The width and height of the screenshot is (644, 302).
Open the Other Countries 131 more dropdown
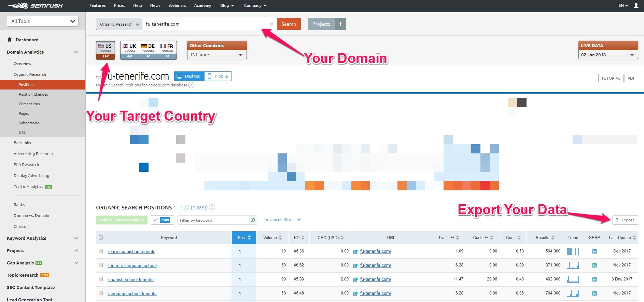[x=216, y=55]
